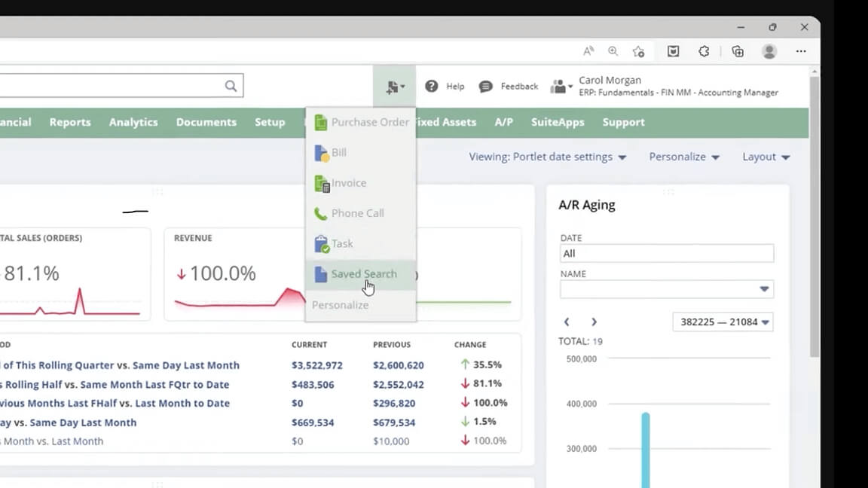Select the Bill icon in the create menu
Image resolution: width=868 pixels, height=488 pixels.
tap(322, 152)
